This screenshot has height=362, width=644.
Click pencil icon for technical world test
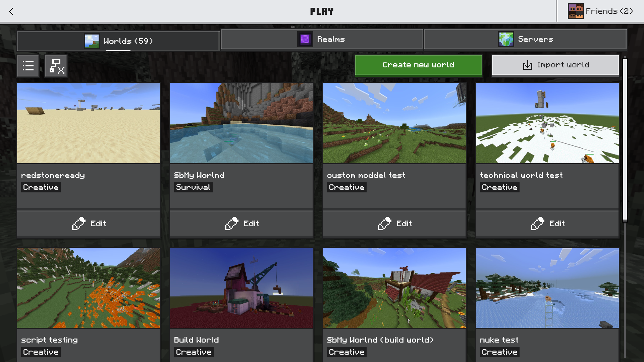tap(537, 224)
